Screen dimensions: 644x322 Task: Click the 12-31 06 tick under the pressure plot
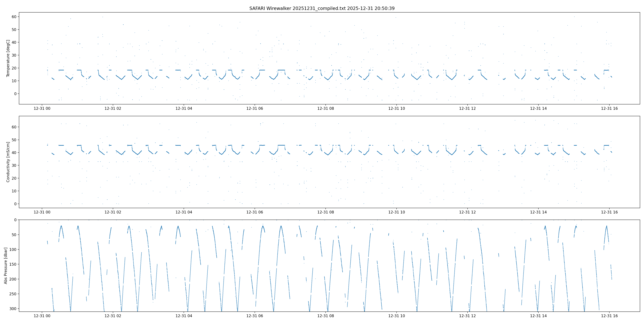pyautogui.click(x=255, y=316)
